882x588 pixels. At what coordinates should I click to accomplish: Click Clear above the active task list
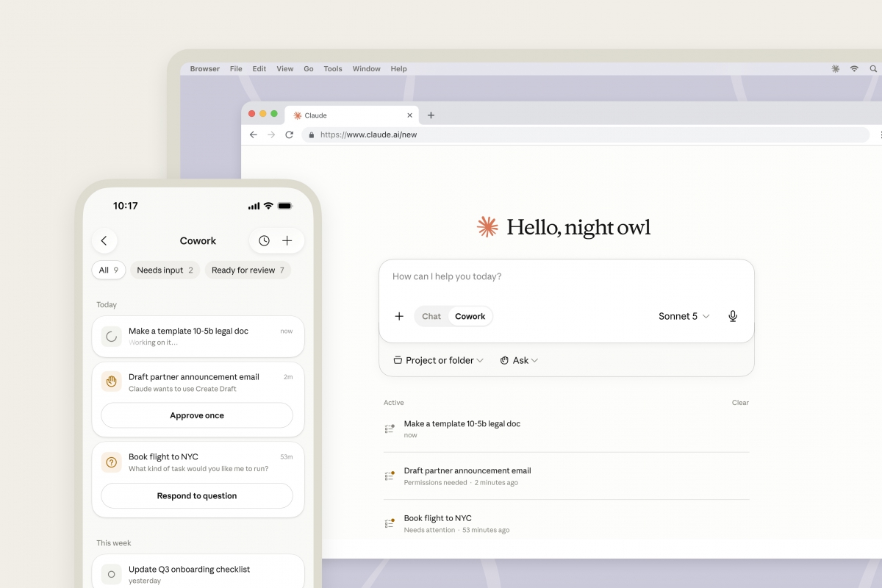click(740, 403)
